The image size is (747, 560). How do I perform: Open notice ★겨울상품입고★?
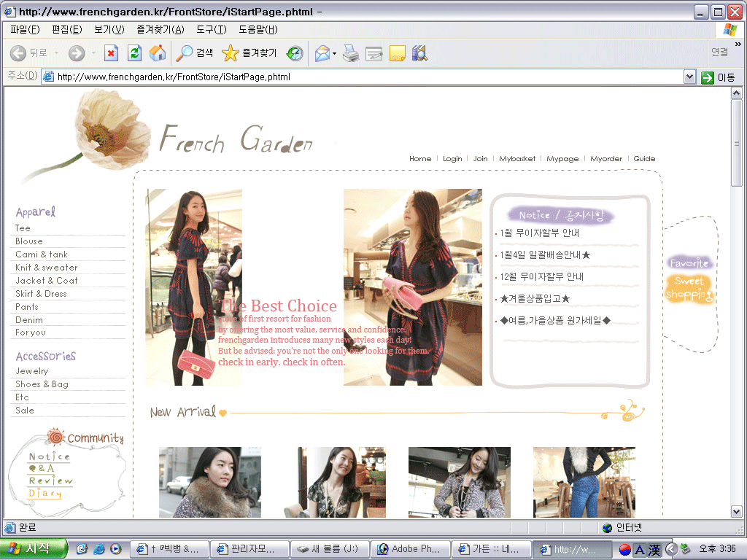(535, 298)
